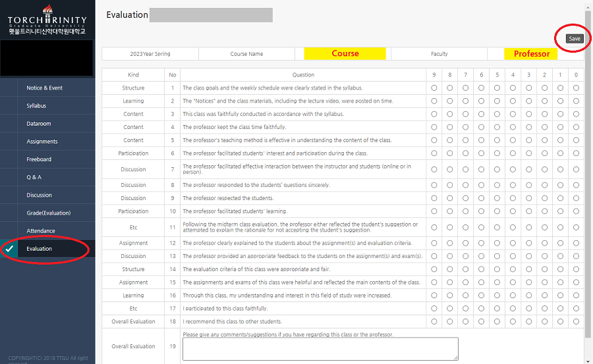Rate question 15 with score 6

481,282
